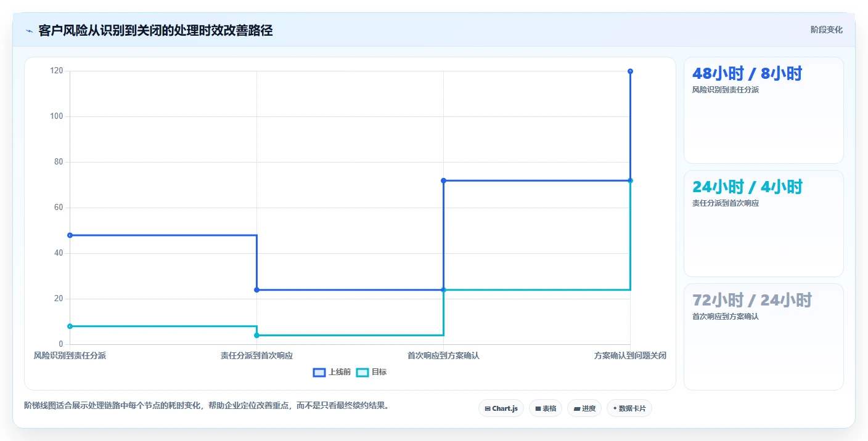The image size is (868, 441).
Task: Click the icon inside the Chart.js chip
Action: [488, 408]
